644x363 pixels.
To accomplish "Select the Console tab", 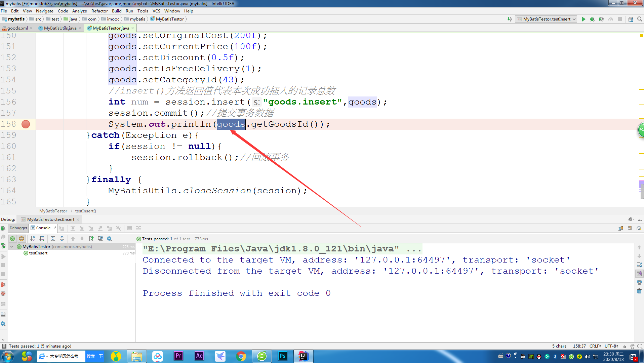I will point(43,228).
